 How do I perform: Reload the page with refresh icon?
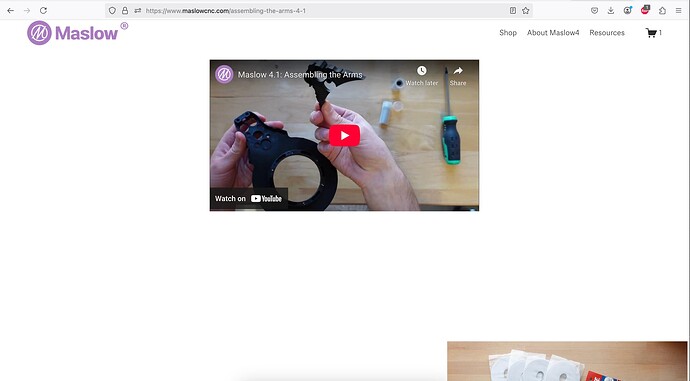[43, 11]
